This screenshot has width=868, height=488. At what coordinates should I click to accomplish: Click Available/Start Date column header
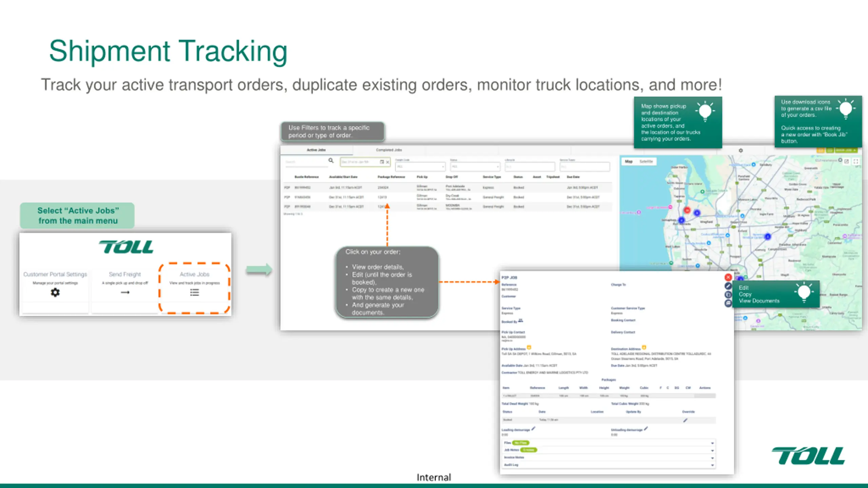(343, 177)
